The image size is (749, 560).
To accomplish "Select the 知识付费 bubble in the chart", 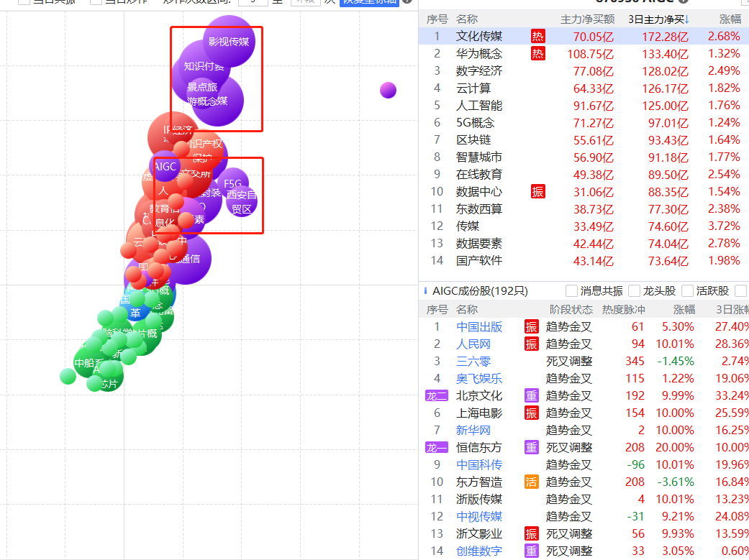I will 204,66.
